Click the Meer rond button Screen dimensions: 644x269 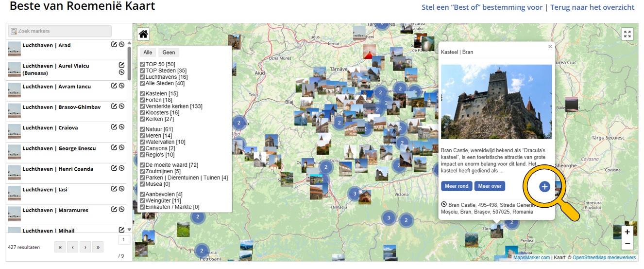click(457, 186)
